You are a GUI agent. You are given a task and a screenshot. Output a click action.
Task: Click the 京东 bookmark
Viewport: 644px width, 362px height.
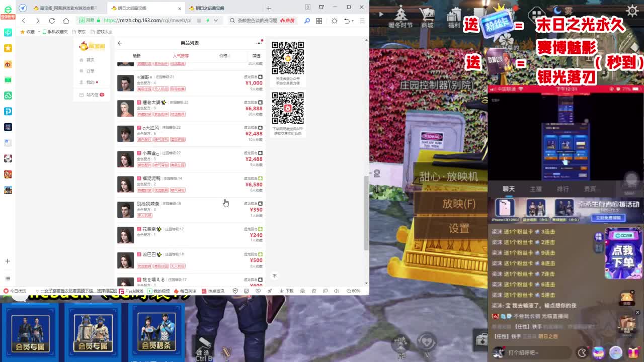click(79, 32)
